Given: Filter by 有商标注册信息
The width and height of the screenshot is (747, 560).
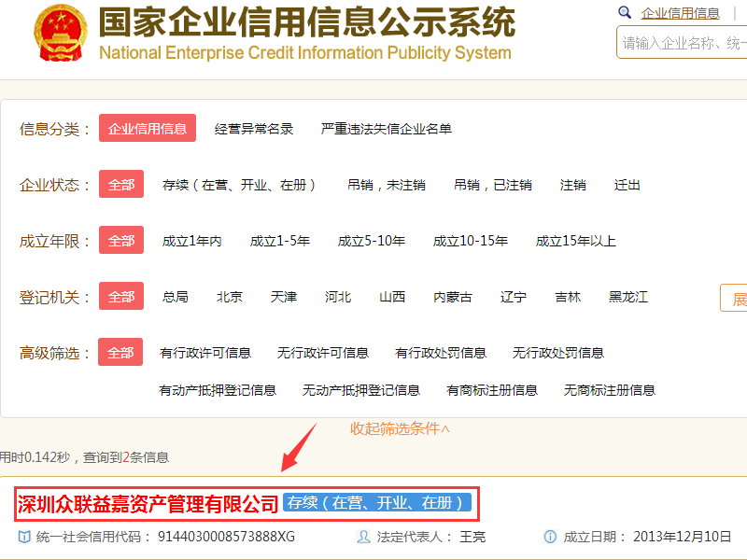Looking at the screenshot, I should [x=492, y=390].
